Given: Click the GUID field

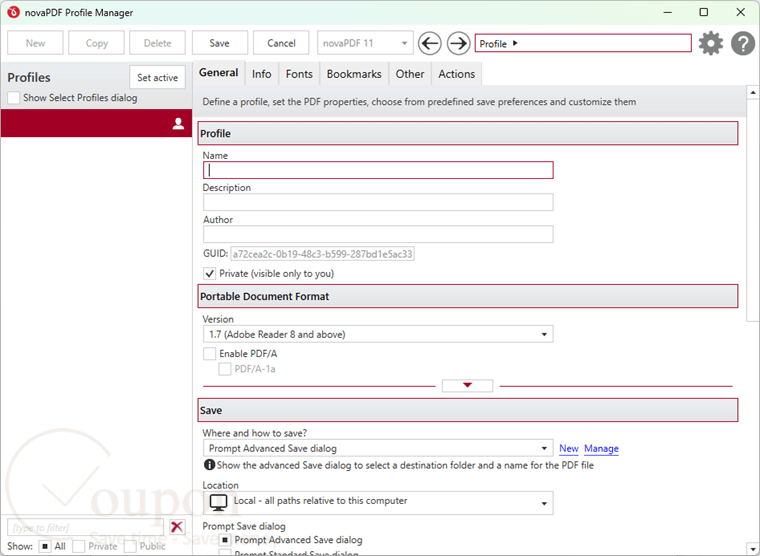Looking at the screenshot, I should (322, 254).
